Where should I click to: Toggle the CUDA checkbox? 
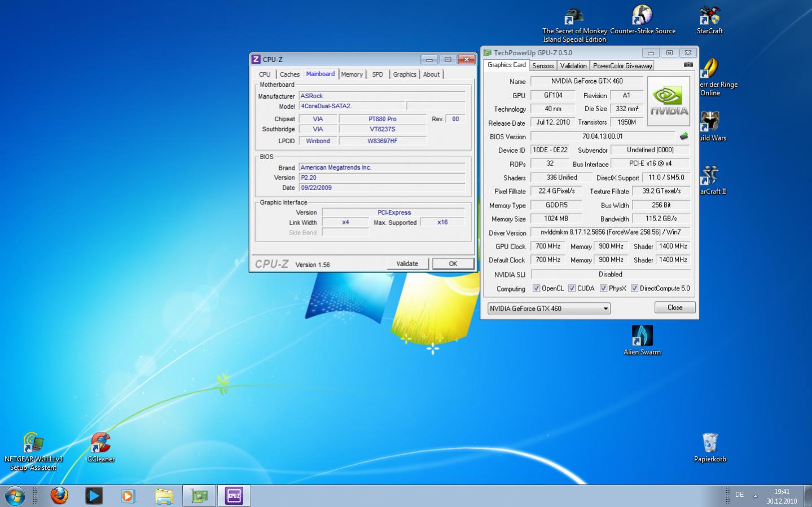coord(572,288)
